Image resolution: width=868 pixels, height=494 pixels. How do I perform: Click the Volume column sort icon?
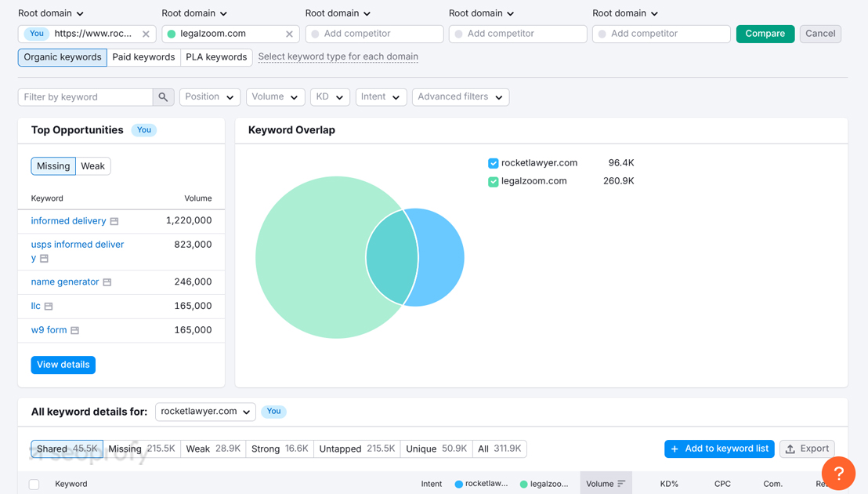(x=621, y=484)
